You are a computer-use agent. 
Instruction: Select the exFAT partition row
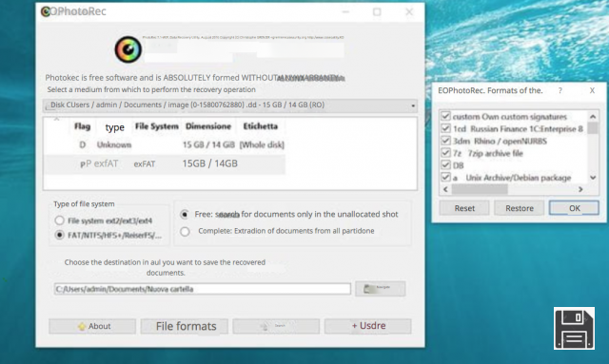165,164
